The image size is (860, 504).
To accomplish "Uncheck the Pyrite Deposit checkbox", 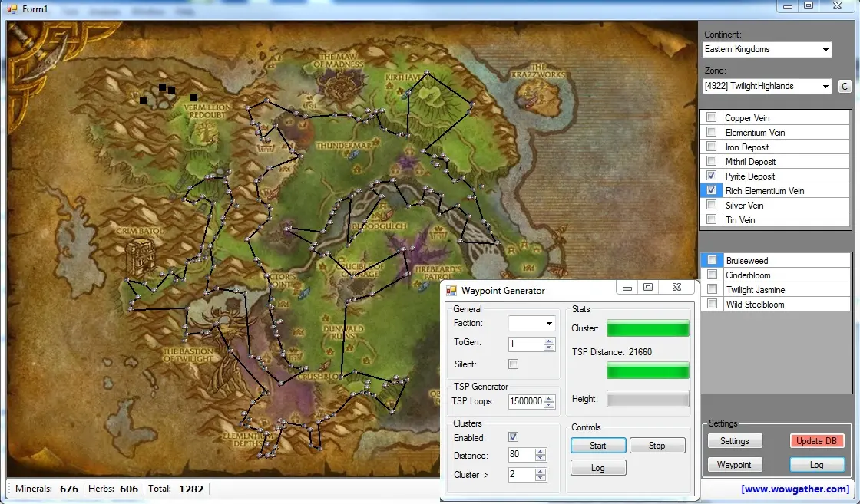I will [712, 176].
